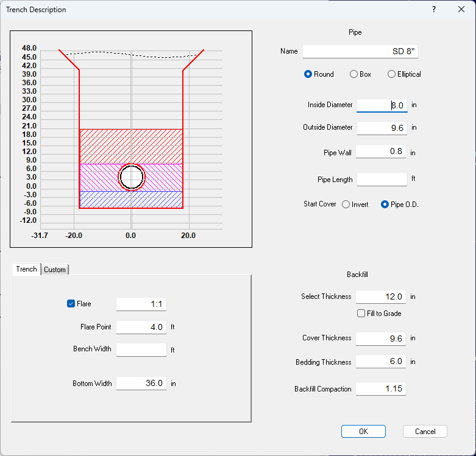
Task: Open the Trench tab
Action: coord(26,269)
